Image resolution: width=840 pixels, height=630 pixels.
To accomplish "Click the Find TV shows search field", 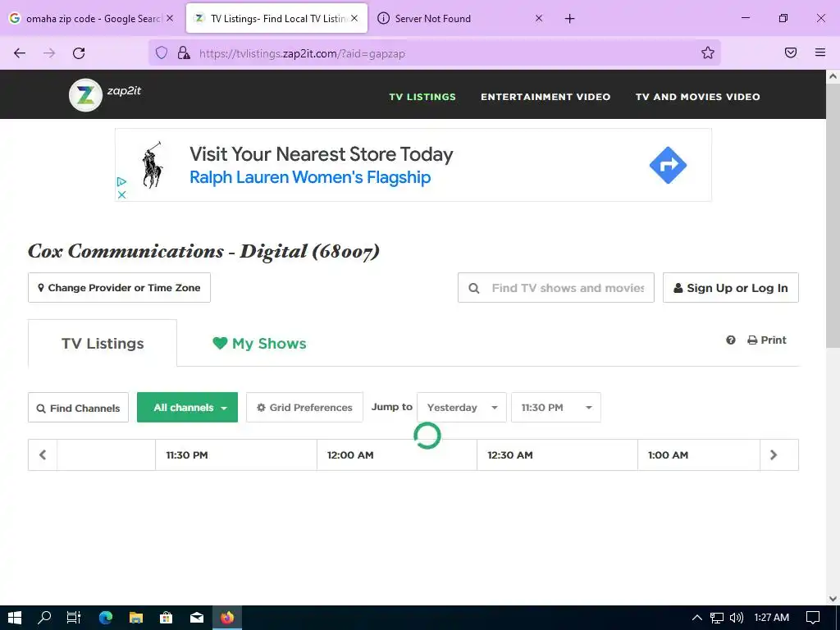I will coord(556,288).
